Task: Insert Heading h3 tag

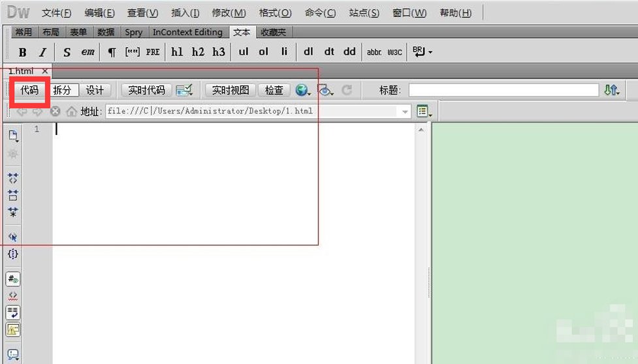Action: [x=219, y=52]
